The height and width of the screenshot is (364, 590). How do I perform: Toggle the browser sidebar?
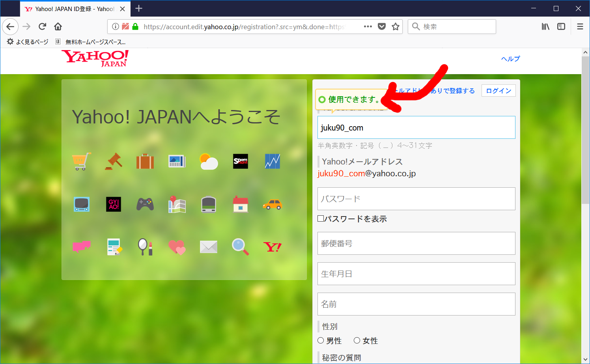561,26
